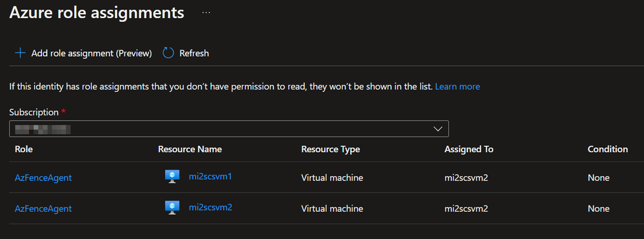Click the chevron arrow of Subscription dropdown

coord(438,129)
